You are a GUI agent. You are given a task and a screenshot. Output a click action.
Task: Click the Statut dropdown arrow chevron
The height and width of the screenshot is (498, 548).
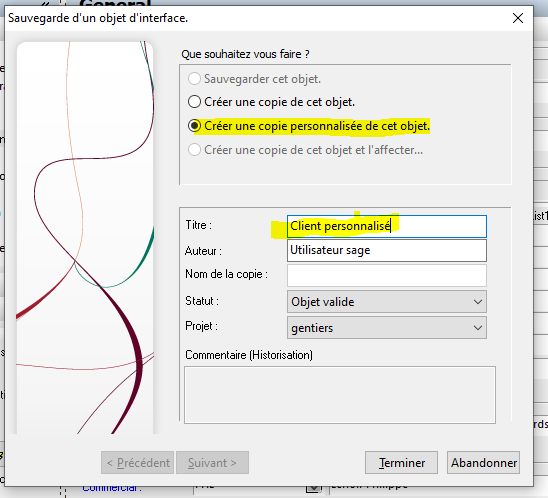tap(478, 302)
